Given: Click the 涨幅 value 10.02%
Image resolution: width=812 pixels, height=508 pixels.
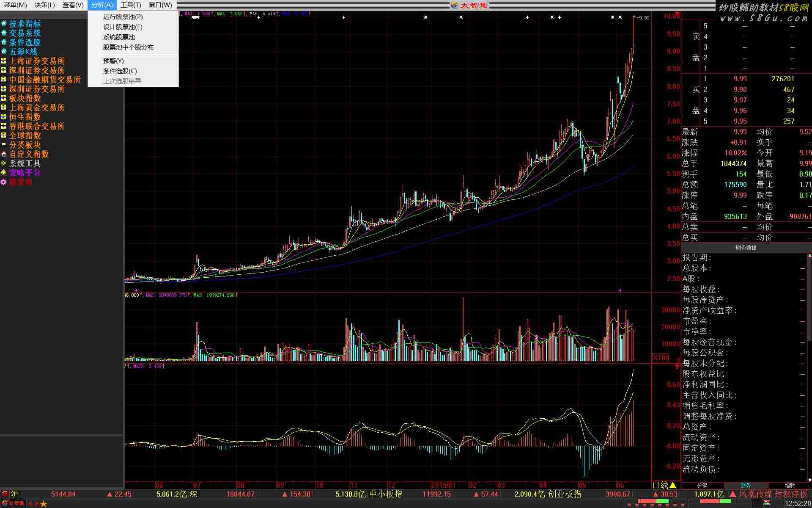Looking at the screenshot, I should [x=735, y=153].
